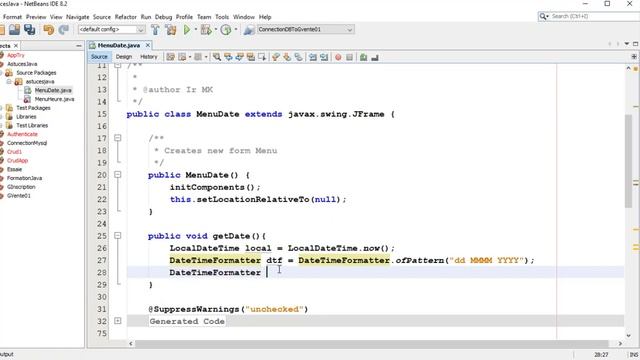Viewport: 640px width, 360px height.
Task: Open the Window menu
Action: (x=244, y=17)
